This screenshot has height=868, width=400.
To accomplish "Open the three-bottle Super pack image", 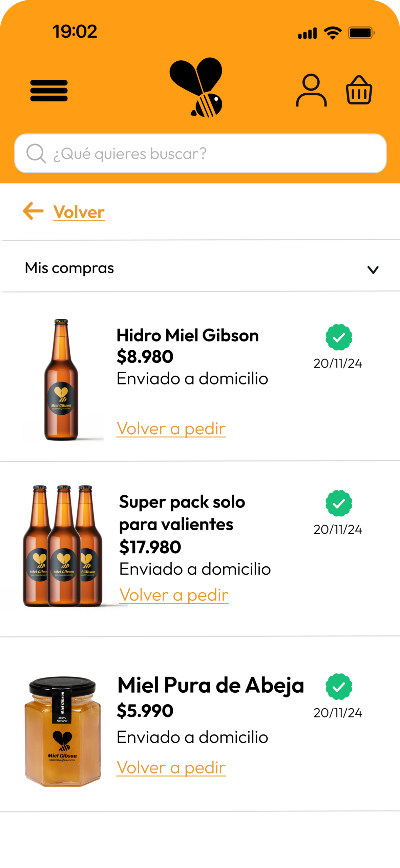I will pyautogui.click(x=63, y=546).
